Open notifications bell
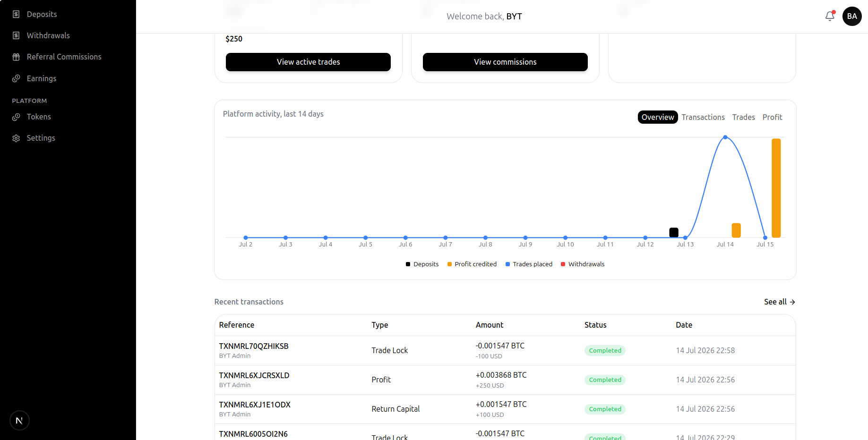Screen dimensions: 868x440 tap(830, 16)
